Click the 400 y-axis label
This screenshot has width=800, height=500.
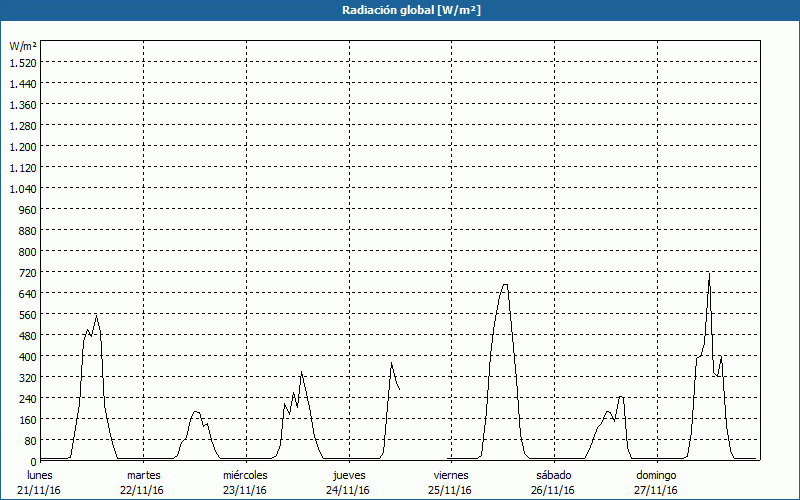pos(28,357)
